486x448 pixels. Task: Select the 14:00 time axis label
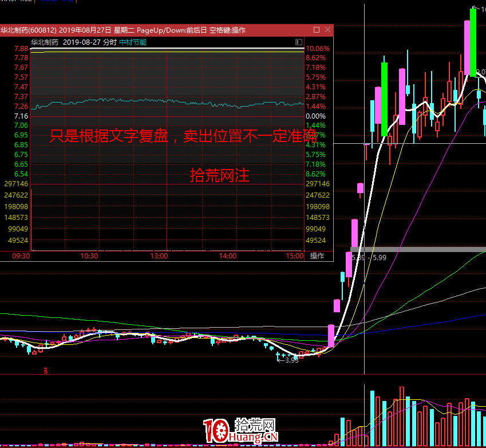pos(228,256)
